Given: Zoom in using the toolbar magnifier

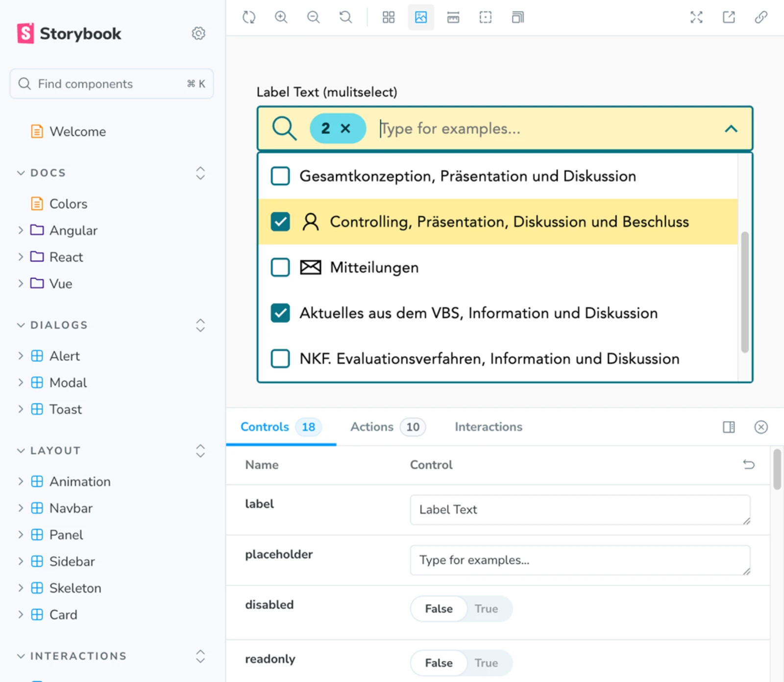Looking at the screenshot, I should (281, 18).
